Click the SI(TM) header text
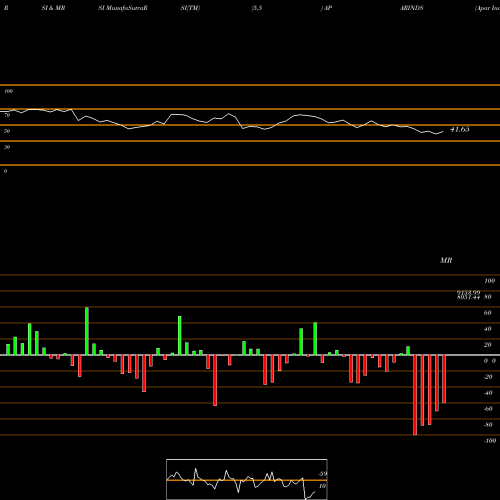The height and width of the screenshot is (500, 500). pyautogui.click(x=190, y=8)
